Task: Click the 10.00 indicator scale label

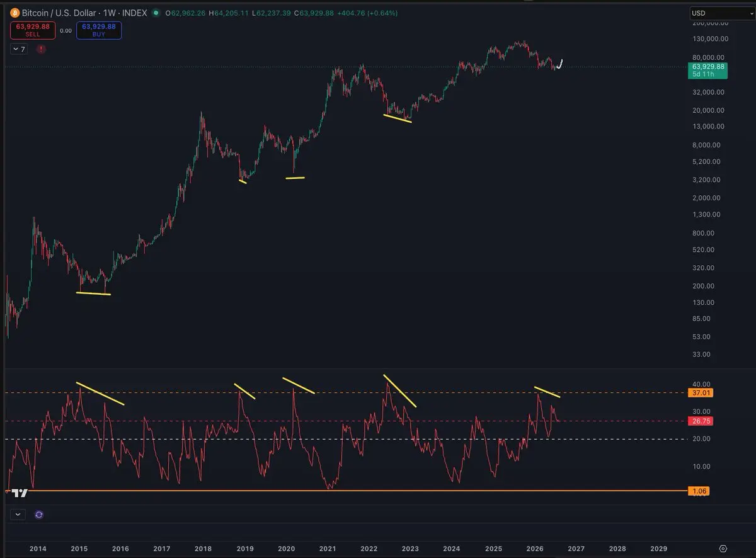Action: coord(702,466)
